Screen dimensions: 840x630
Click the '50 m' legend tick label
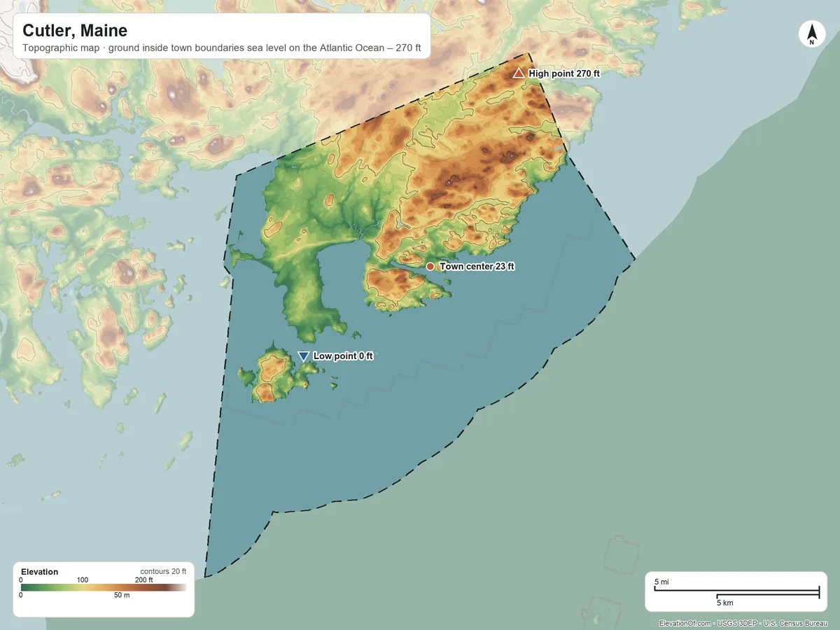click(x=122, y=596)
